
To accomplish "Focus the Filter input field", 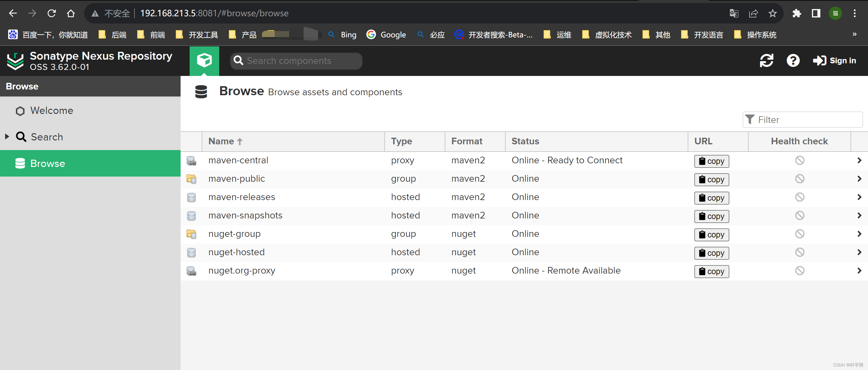I will pos(803,120).
